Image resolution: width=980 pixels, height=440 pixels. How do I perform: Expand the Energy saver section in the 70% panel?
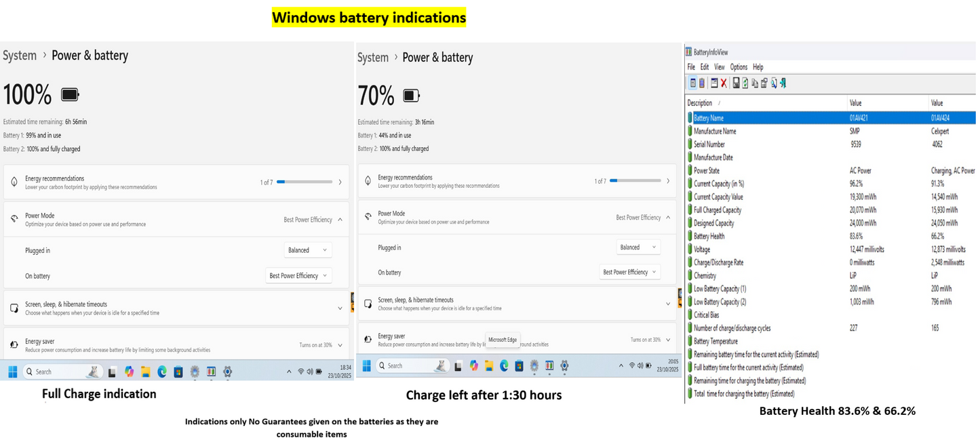[x=516, y=340]
